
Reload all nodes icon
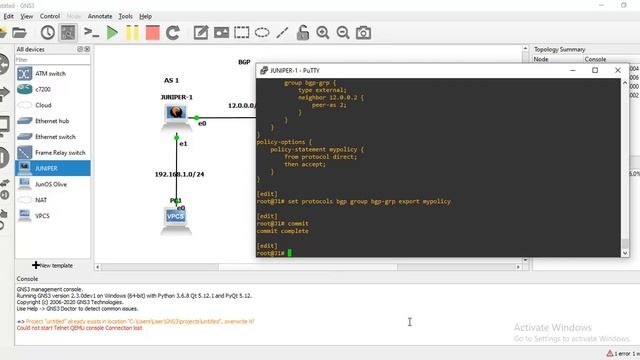click(x=173, y=33)
